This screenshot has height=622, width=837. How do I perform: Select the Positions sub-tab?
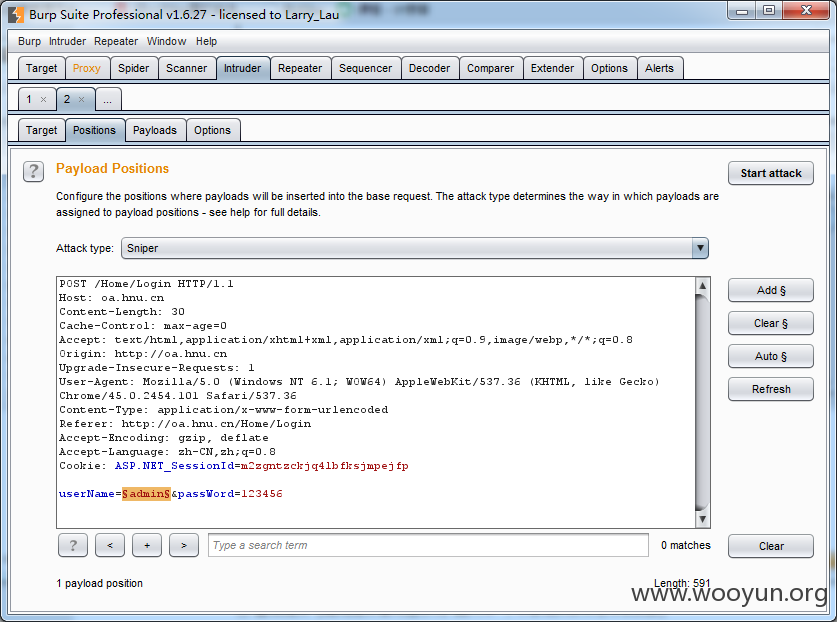94,130
